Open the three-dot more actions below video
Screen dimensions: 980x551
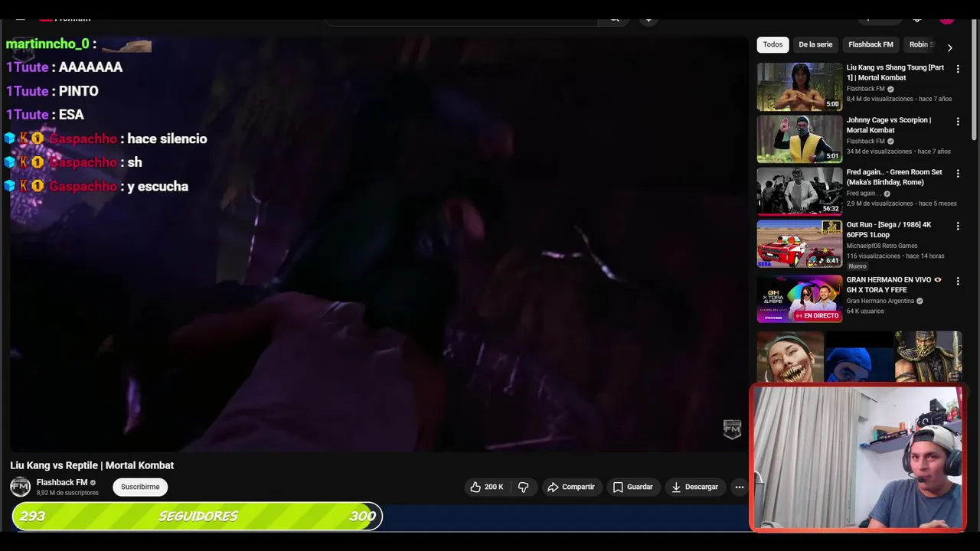(739, 487)
